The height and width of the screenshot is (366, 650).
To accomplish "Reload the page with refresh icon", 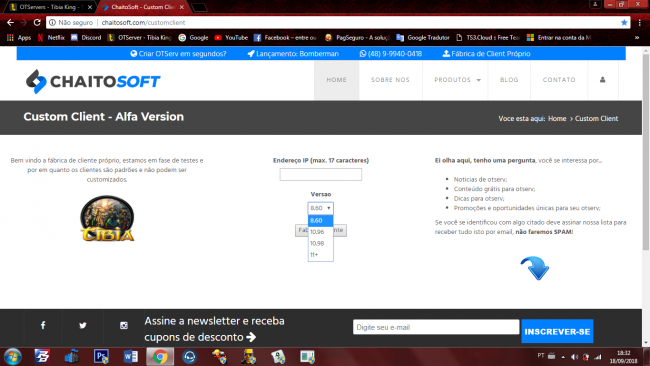I will [x=37, y=22].
